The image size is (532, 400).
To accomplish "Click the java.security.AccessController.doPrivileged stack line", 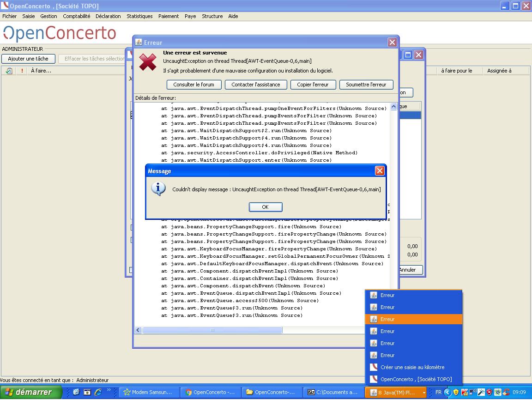I will click(x=259, y=153).
